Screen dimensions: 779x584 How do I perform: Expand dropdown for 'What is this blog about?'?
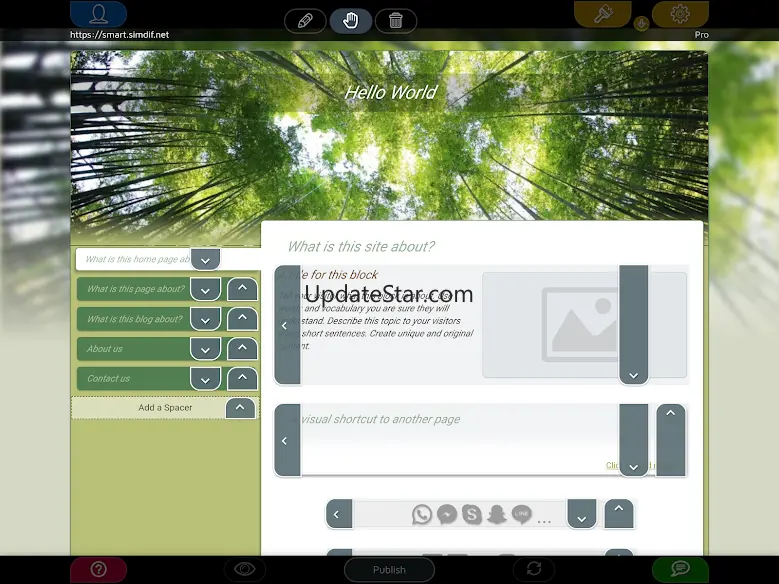pyautogui.click(x=205, y=320)
